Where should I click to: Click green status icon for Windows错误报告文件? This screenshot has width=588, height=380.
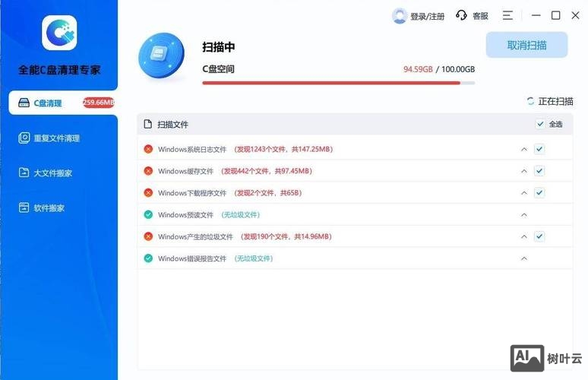click(x=148, y=258)
